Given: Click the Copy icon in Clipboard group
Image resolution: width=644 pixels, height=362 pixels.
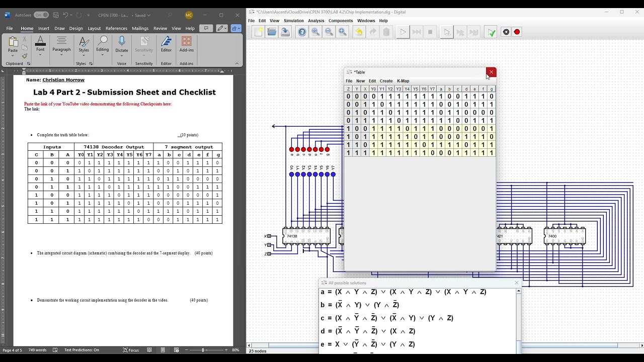Looking at the screenshot, I should 25,48.
